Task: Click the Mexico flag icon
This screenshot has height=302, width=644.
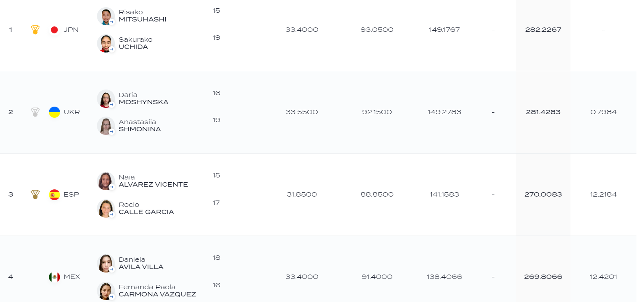Action: pos(54,277)
